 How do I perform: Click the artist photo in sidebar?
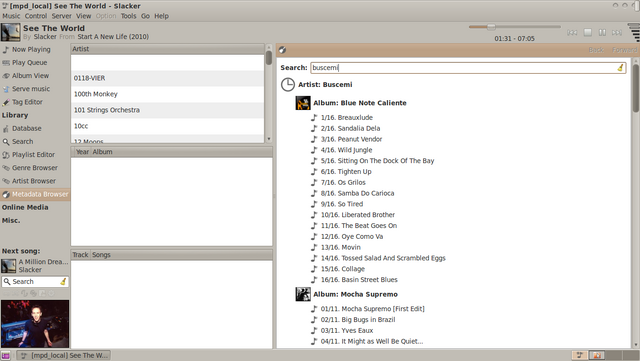click(35, 324)
